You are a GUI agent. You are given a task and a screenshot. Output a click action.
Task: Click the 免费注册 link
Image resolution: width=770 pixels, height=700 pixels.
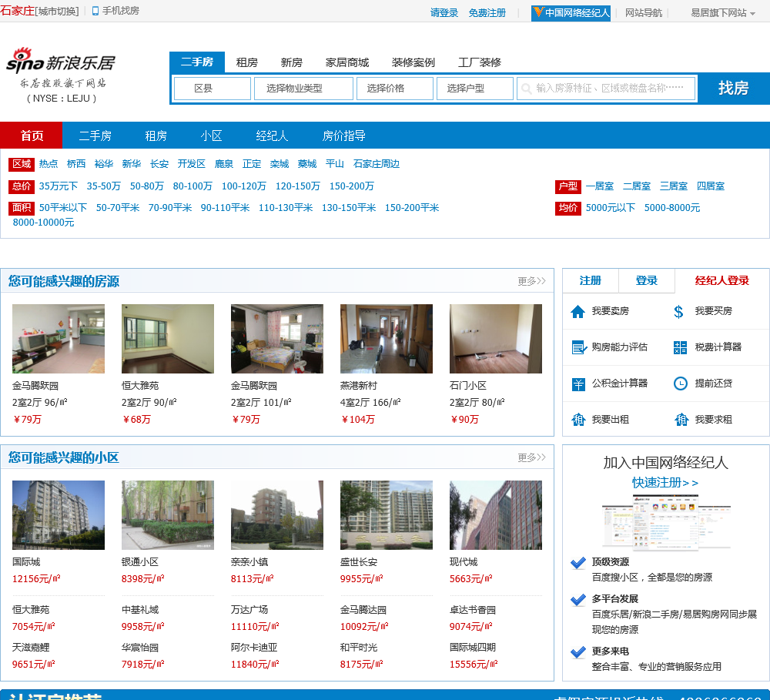click(x=487, y=13)
